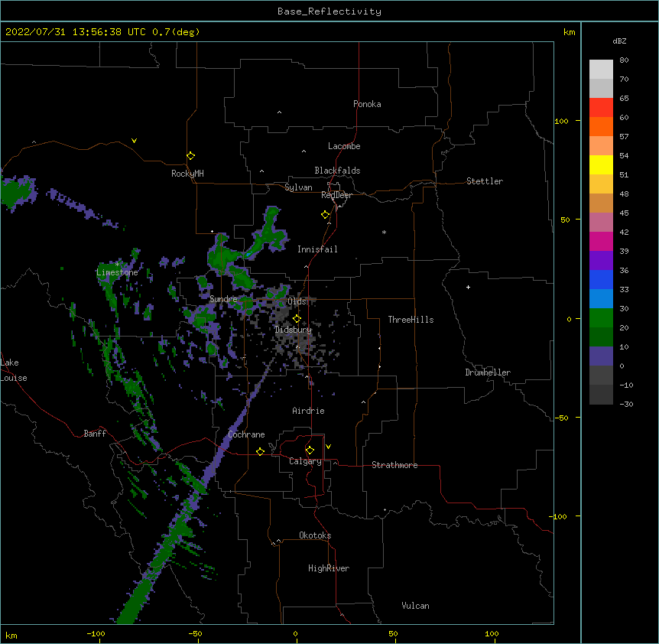This screenshot has height=644, width=659.
Task: Pick the light grey 70-80 dBZ swatch
Action: 601,70
